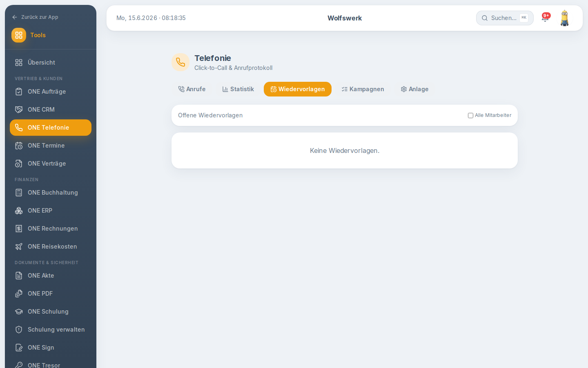The image size is (588, 368).
Task: Open the Übersicht sidebar entry
Action: coord(51,63)
